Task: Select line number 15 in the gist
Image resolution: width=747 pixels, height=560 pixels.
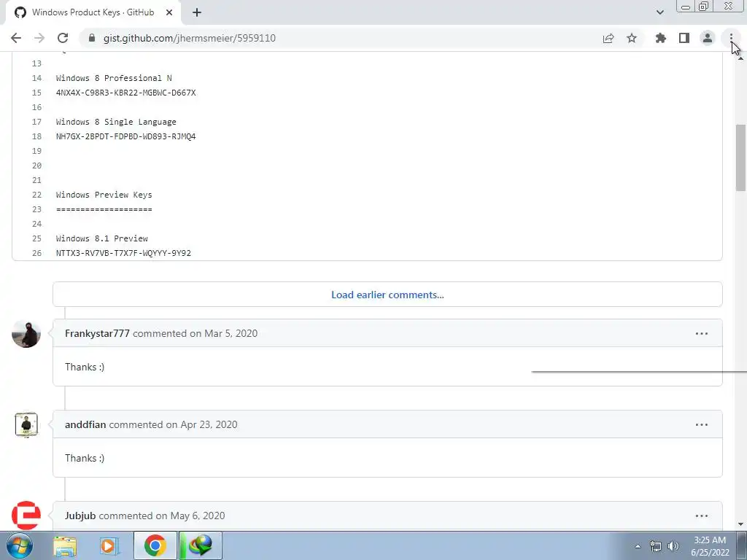Action: 36,93
